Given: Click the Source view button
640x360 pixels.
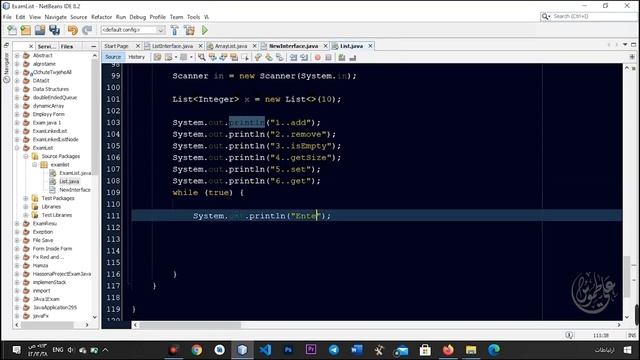Looking at the screenshot, I should point(113,57).
